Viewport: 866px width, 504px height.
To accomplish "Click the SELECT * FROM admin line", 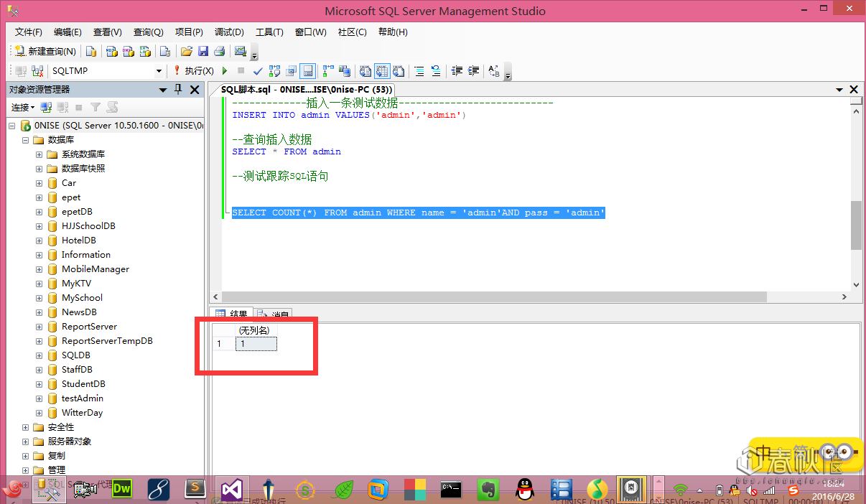I will pos(287,151).
